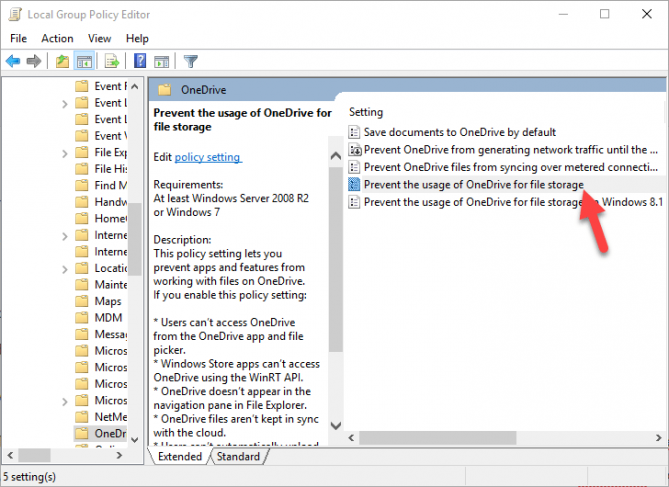
Task: Open the View menu
Action: pos(99,38)
